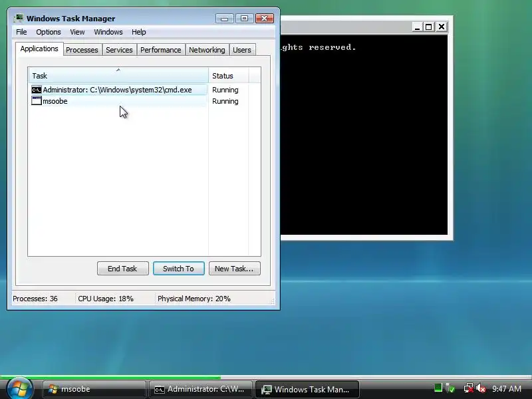Click the muted volume tray icon
Image resolution: width=532 pixels, height=399 pixels.
480,388
